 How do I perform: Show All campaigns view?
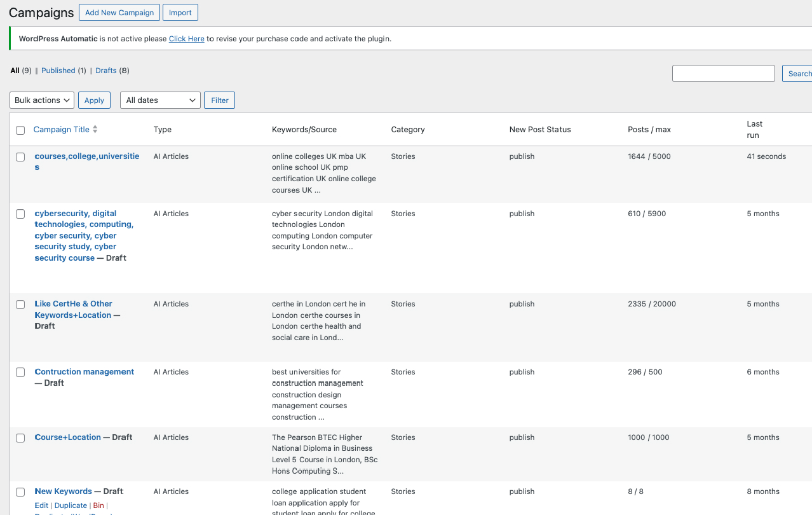point(15,71)
